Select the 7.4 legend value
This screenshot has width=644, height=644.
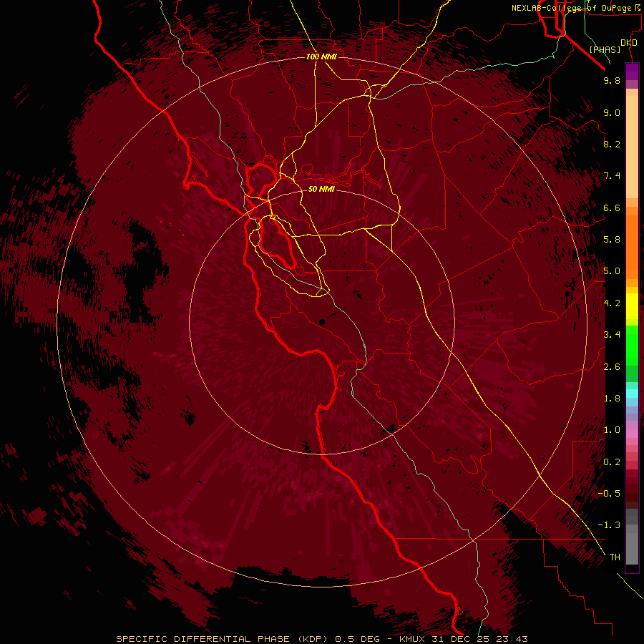point(612,176)
